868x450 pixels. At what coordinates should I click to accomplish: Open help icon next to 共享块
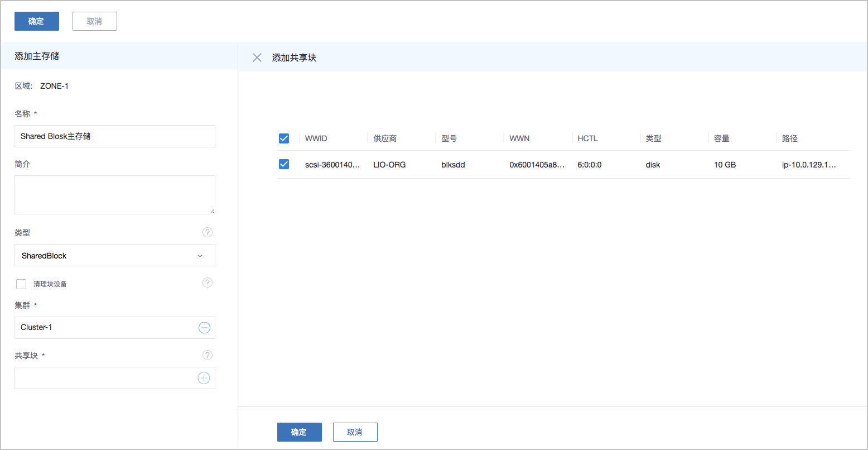(208, 355)
